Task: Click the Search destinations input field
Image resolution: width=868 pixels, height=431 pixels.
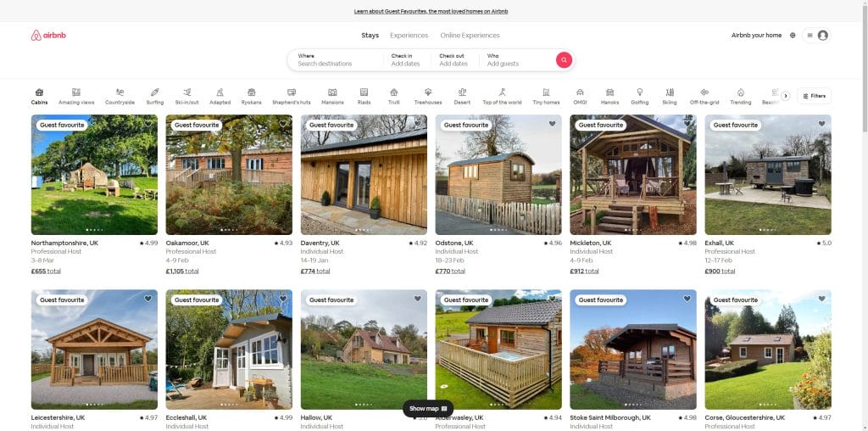Action: click(336, 64)
